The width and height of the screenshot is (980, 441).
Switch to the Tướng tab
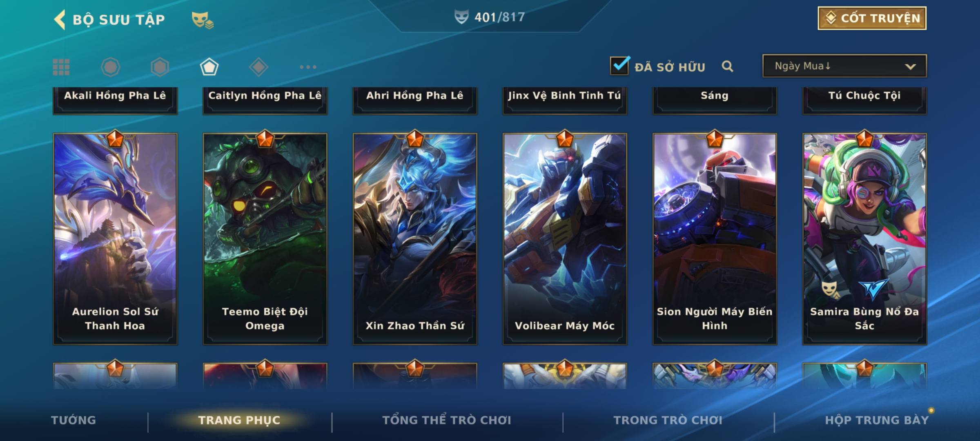point(73,420)
